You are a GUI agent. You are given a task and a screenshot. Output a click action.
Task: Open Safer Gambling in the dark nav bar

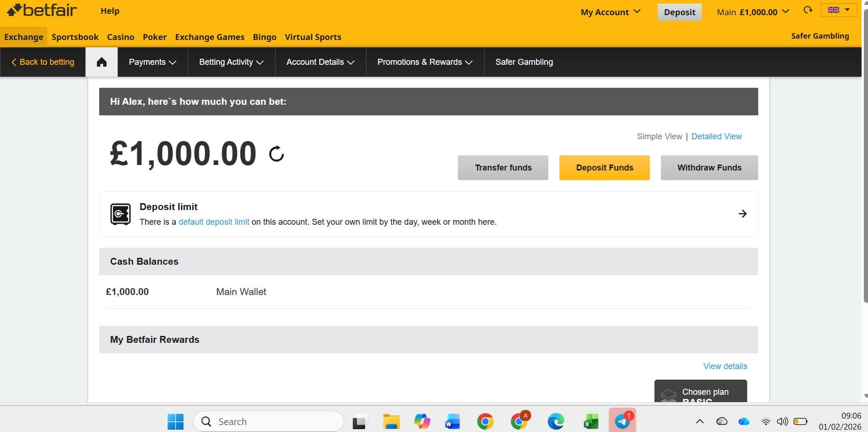[x=524, y=62]
